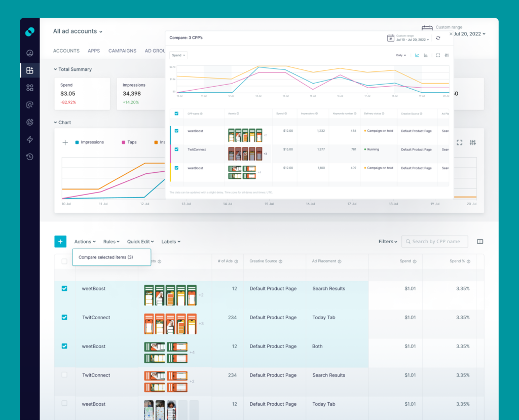
Task: Open the Spend metric dropdown
Action: (178, 55)
